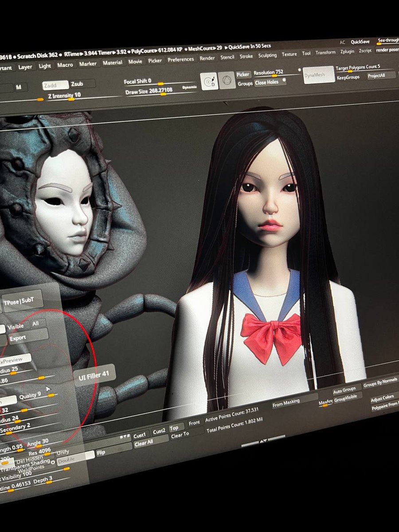
Task: Open the Tool menu
Action: coord(306,53)
